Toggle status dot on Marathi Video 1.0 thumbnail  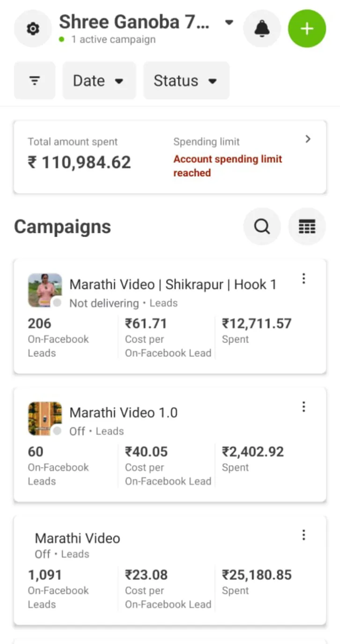[57, 431]
